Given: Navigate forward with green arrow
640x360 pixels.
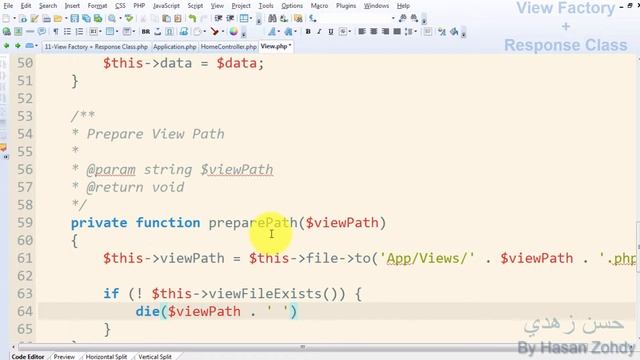Looking at the screenshot, I should 18,46.
